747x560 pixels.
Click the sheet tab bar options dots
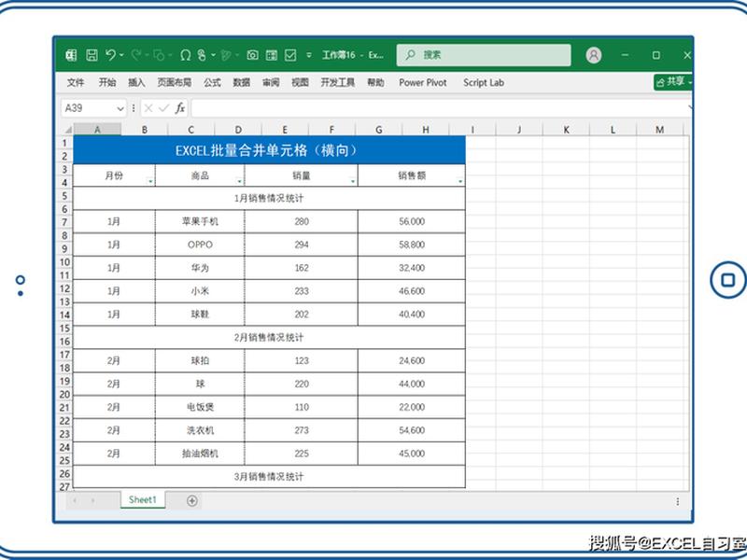click(x=678, y=501)
